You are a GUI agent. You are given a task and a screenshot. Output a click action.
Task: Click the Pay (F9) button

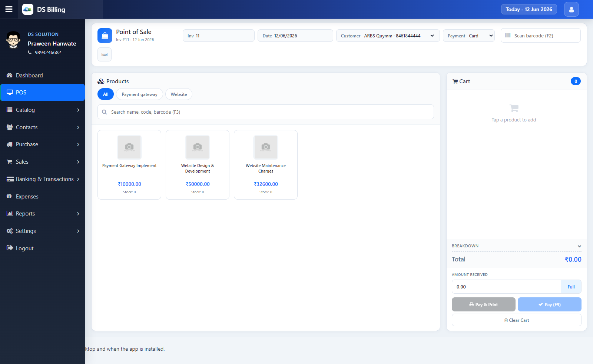click(550, 304)
